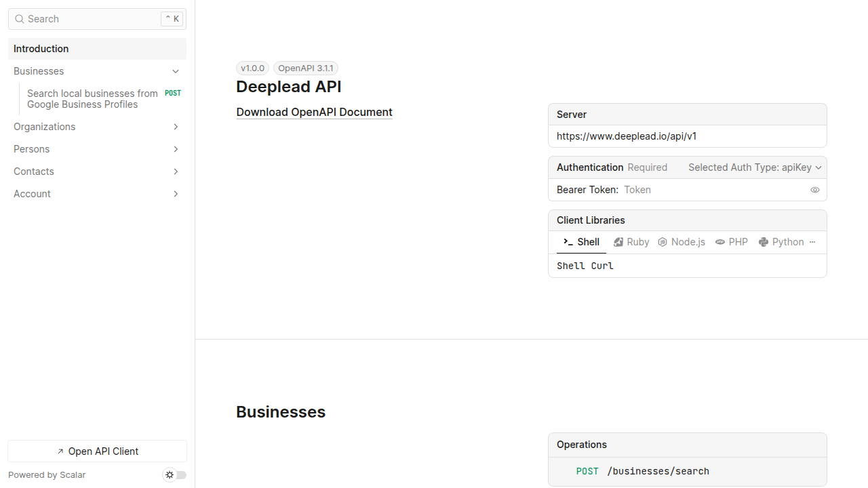
Task: Select the PHP client tab
Action: (x=732, y=242)
